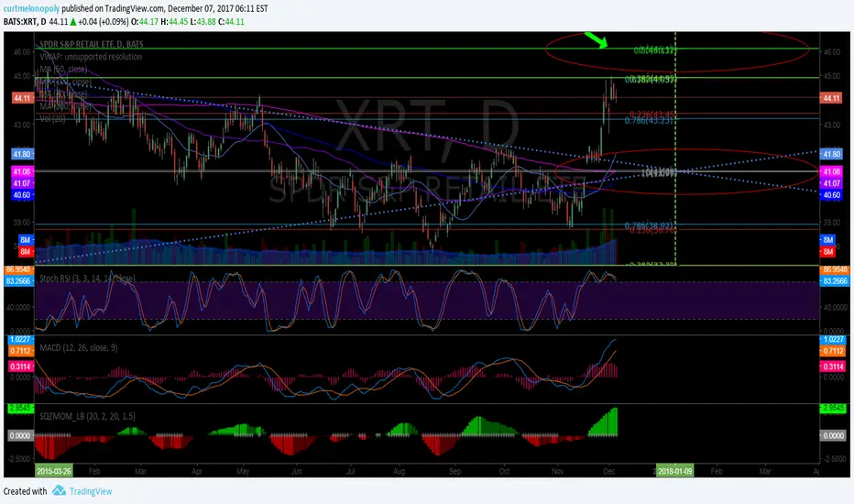
Task: Open the curtmelonopoly author profile link
Action: click(x=31, y=9)
